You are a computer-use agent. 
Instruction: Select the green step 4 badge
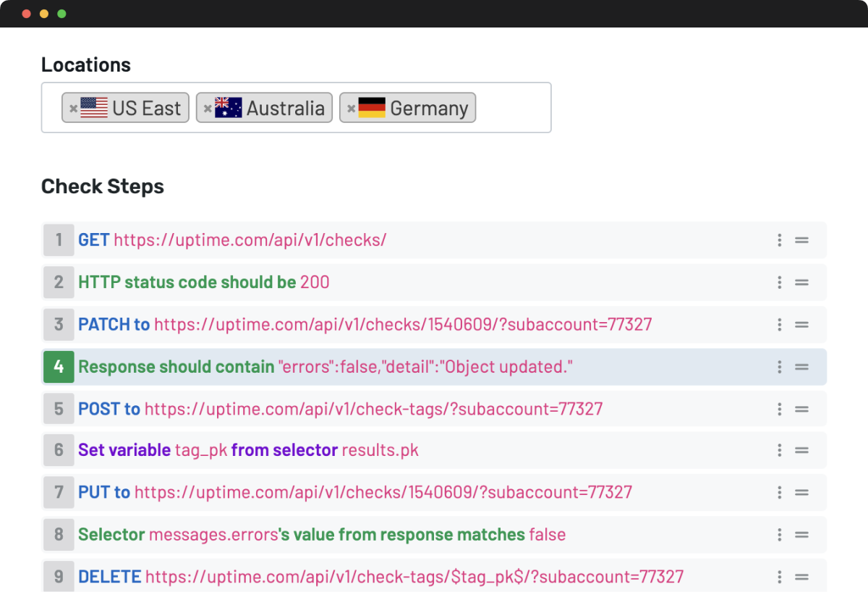click(x=59, y=367)
